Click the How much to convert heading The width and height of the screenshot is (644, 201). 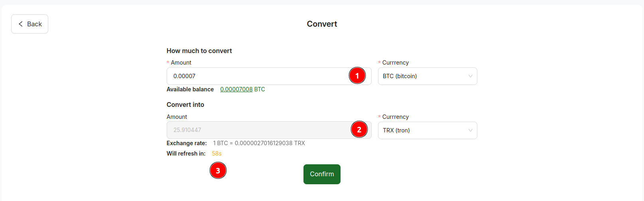click(199, 51)
